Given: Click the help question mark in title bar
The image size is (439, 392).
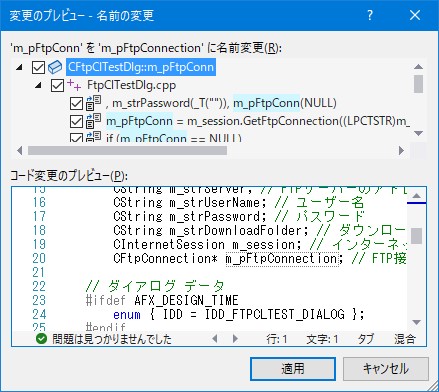Looking at the screenshot, I should click(370, 15).
